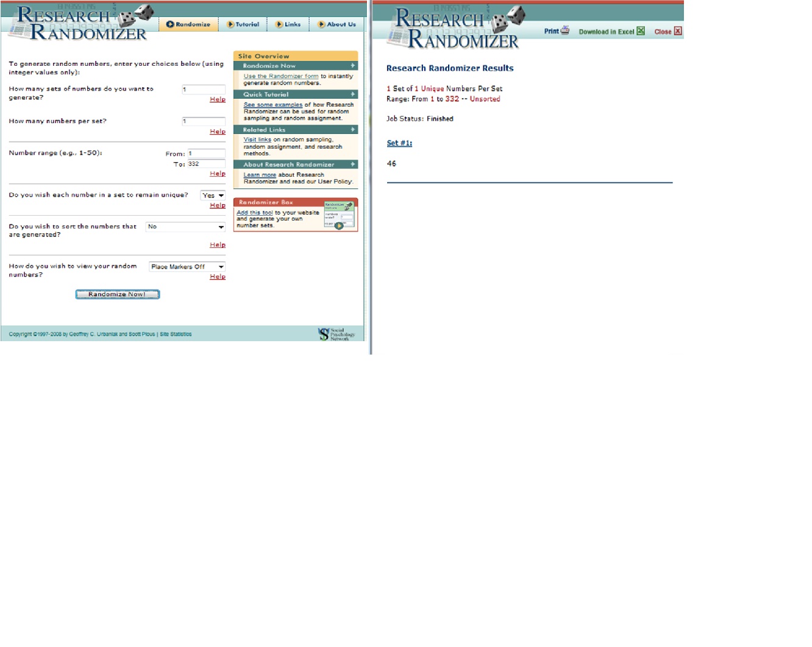This screenshot has height=647, width=812.
Task: Open the Randomize tab
Action: [x=188, y=24]
